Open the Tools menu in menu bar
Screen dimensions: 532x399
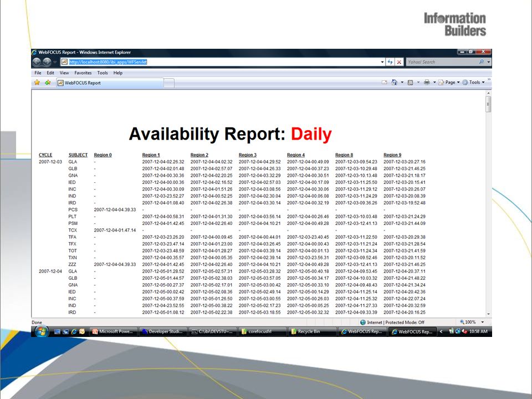(x=103, y=73)
